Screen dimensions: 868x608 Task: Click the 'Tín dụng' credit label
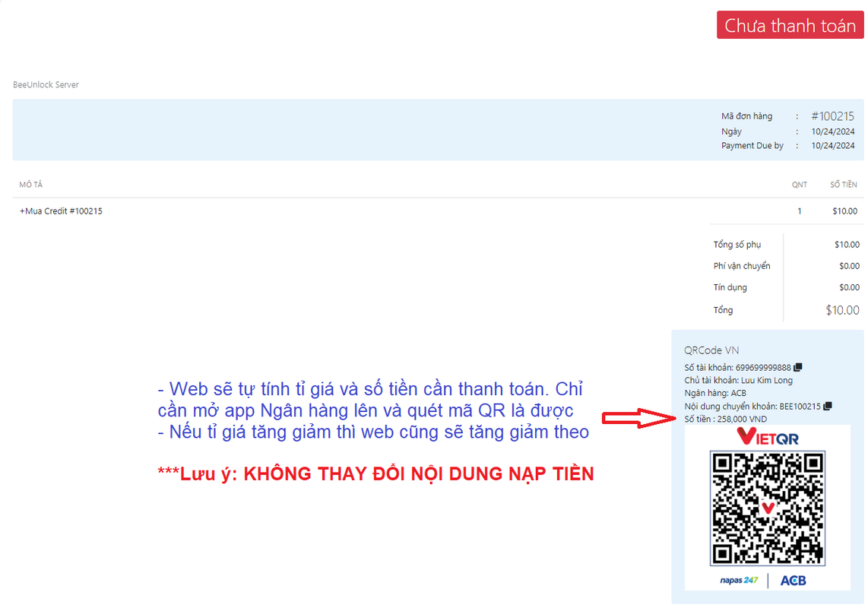pos(730,287)
